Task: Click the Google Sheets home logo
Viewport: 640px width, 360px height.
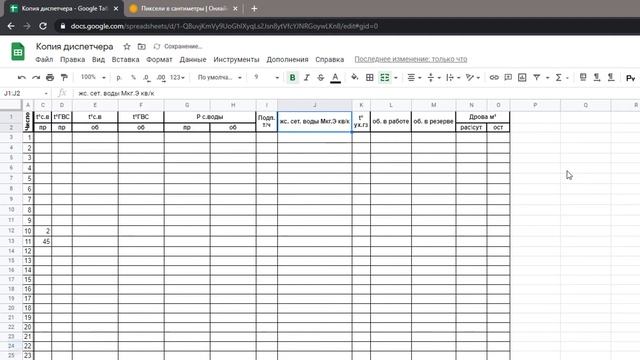Action: point(18,52)
